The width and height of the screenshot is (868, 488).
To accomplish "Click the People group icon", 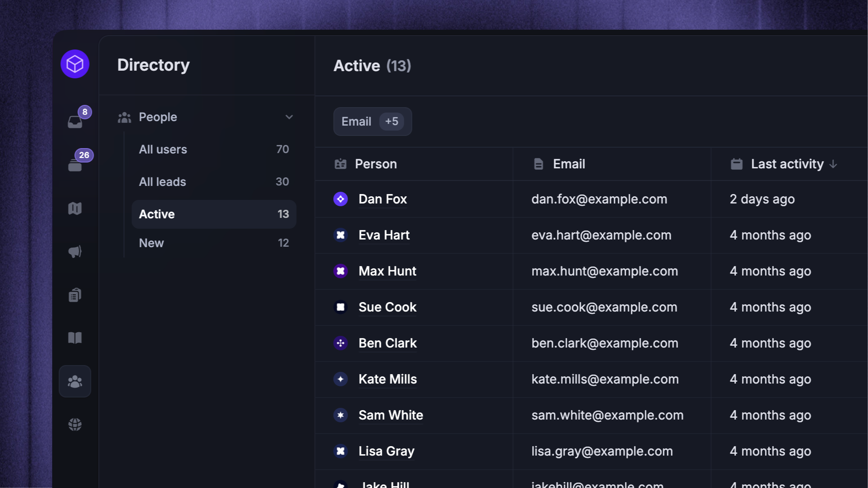I will [124, 117].
